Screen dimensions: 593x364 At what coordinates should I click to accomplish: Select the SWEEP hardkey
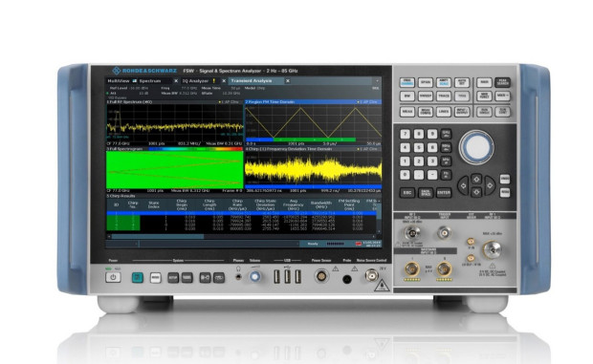click(x=426, y=96)
